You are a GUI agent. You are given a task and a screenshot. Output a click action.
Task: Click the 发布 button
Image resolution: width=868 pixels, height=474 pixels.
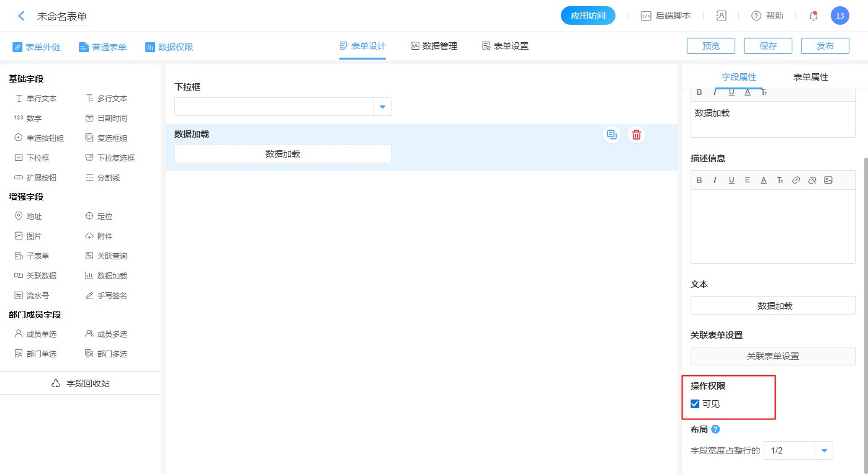tap(825, 46)
